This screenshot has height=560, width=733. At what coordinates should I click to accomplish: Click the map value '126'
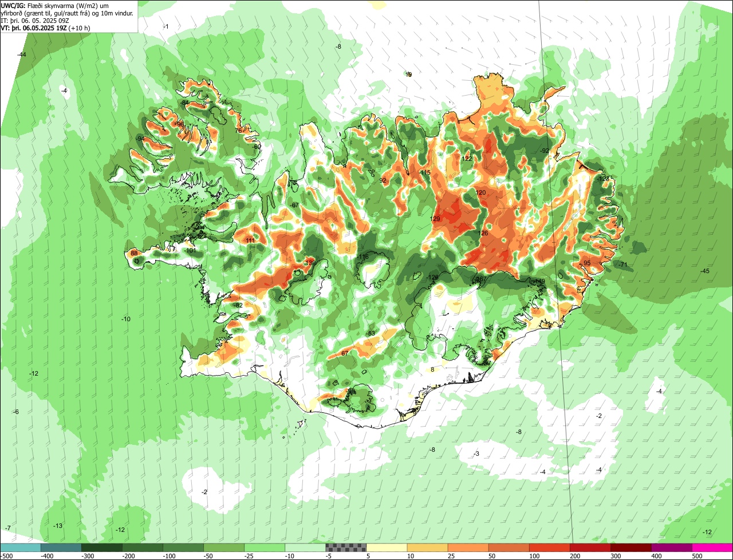pyautogui.click(x=483, y=233)
